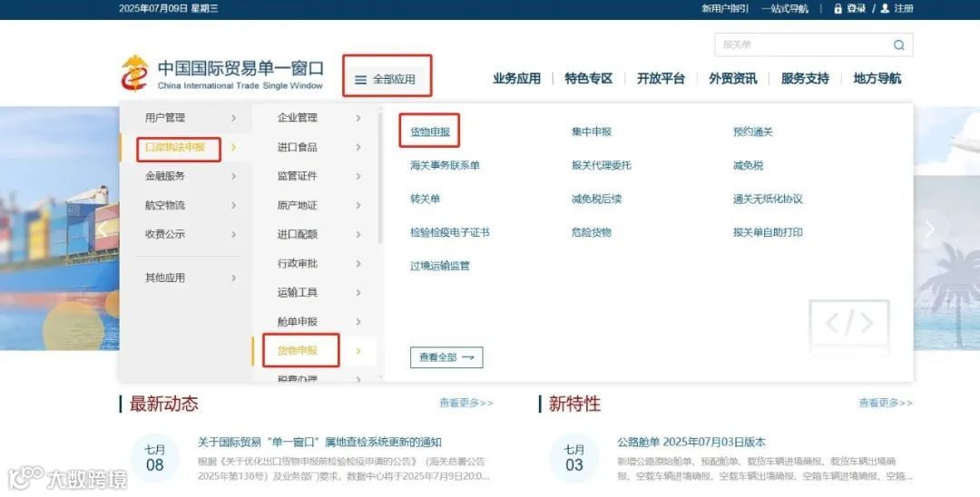Expand 舱单申报 chevron
Viewport: 980px width, 497px height.
(x=358, y=322)
